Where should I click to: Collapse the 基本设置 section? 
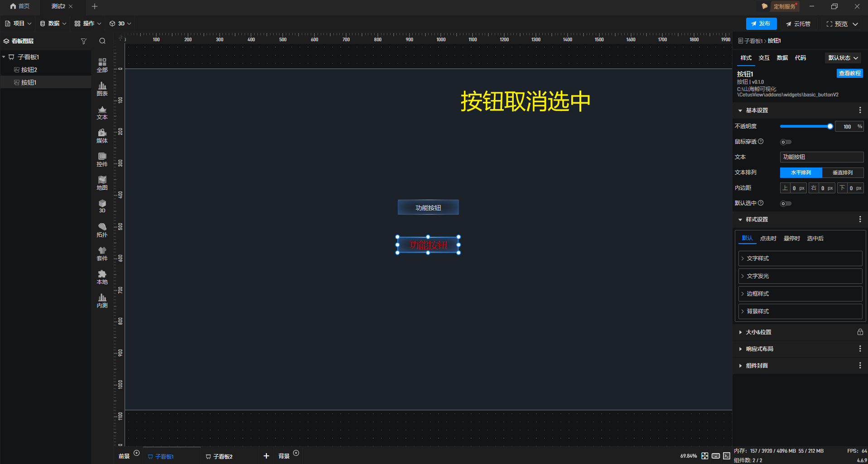[x=740, y=110]
